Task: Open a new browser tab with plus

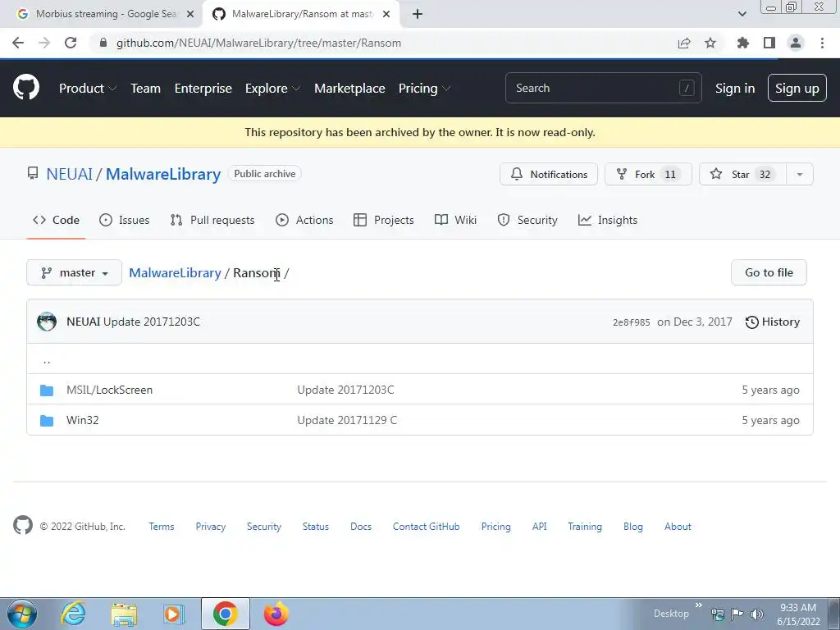Action: click(418, 14)
